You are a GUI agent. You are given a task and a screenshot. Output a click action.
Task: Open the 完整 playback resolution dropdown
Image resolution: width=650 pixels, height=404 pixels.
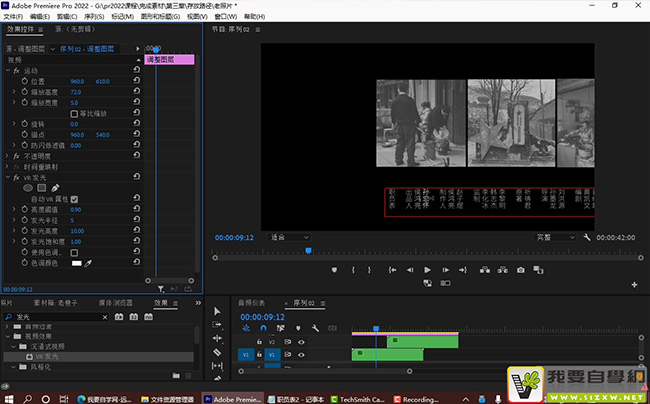pos(555,237)
